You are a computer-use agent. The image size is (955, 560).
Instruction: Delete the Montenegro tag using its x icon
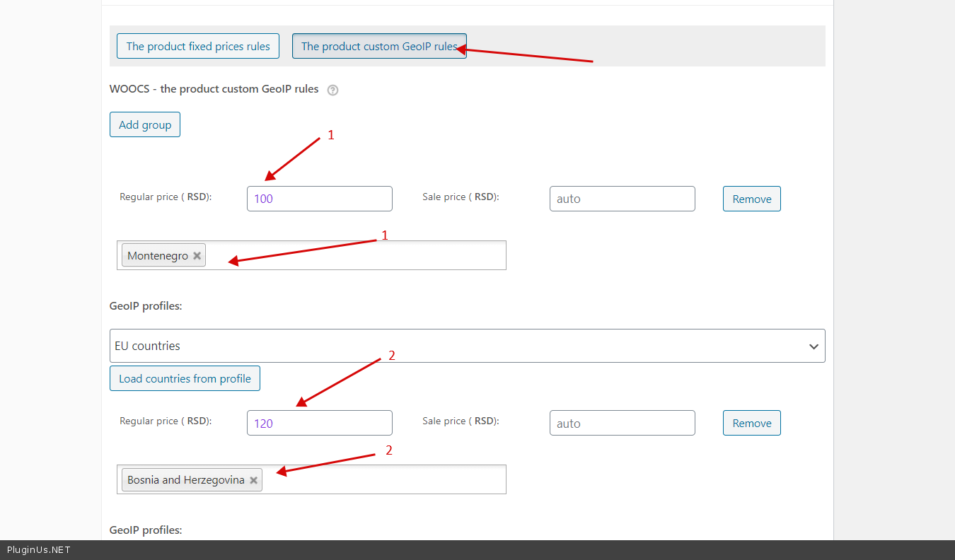pos(197,256)
